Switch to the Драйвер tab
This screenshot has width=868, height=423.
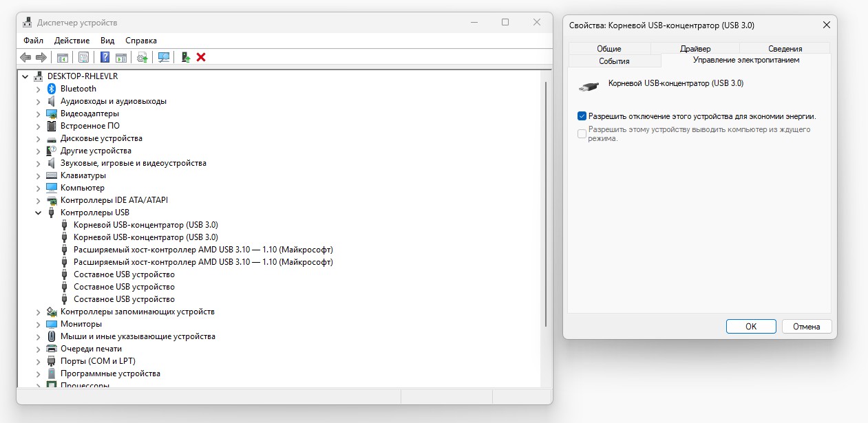click(x=695, y=49)
